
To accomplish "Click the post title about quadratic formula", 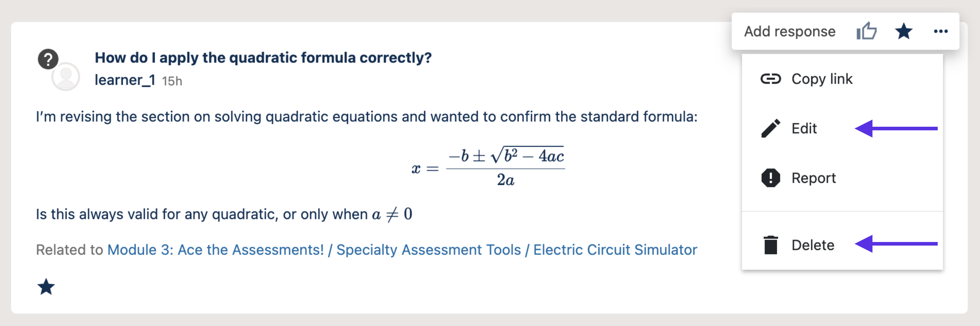I will pos(263,57).
